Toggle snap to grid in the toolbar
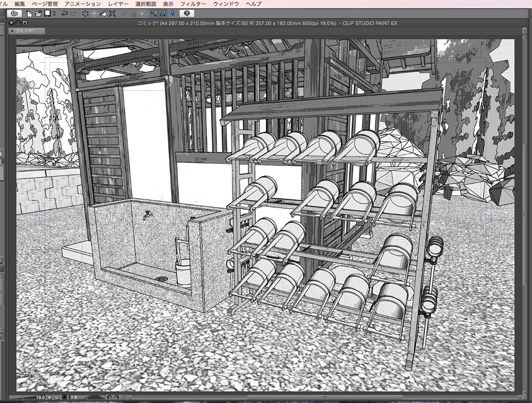The image size is (532, 403). [171, 14]
